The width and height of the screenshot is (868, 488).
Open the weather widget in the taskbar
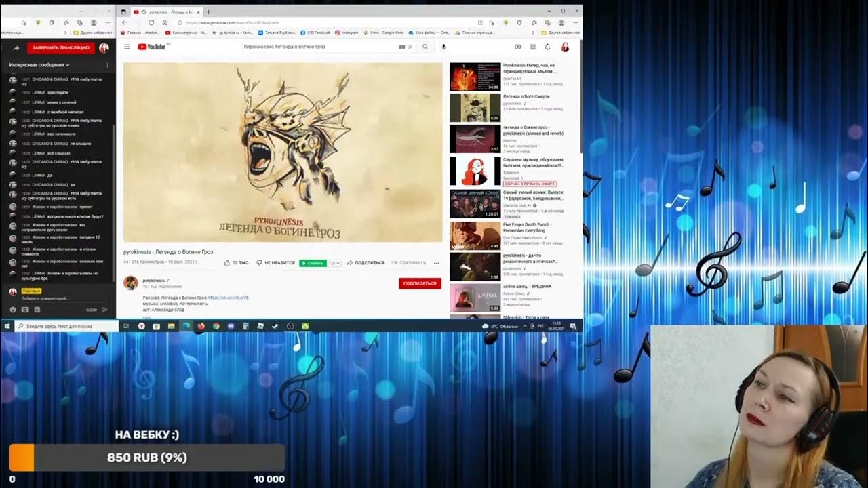click(x=500, y=326)
